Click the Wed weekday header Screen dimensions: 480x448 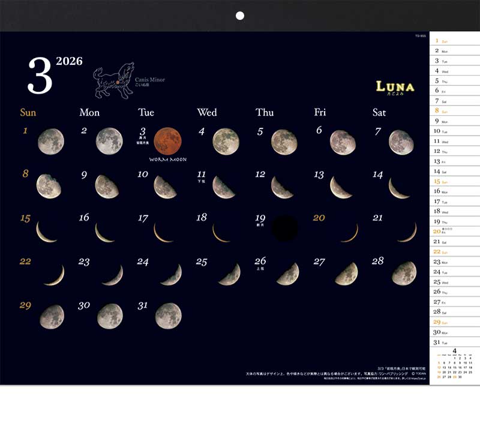(x=207, y=112)
